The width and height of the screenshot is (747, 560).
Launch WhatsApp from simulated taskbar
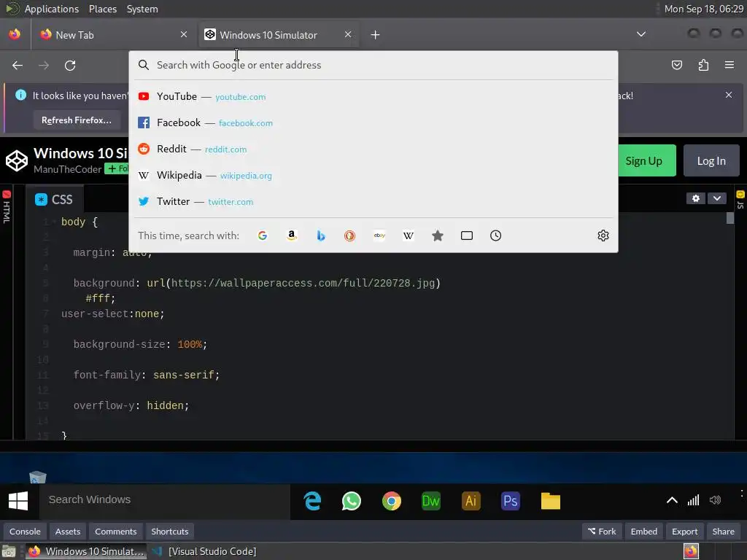coord(352,501)
